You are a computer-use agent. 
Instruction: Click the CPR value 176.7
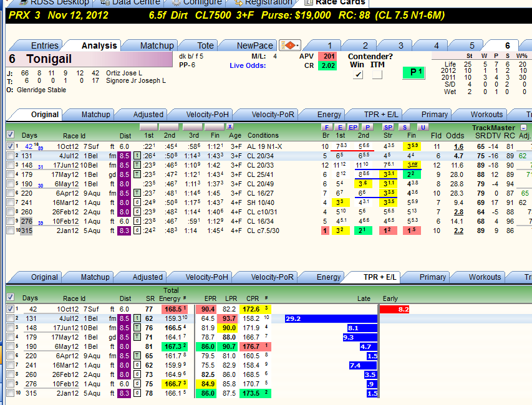tap(251, 346)
